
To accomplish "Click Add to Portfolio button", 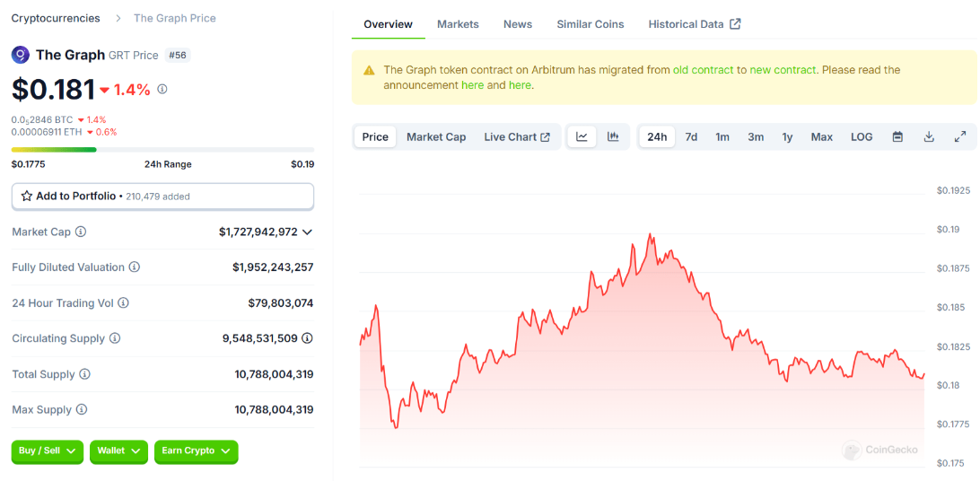I will tap(162, 197).
